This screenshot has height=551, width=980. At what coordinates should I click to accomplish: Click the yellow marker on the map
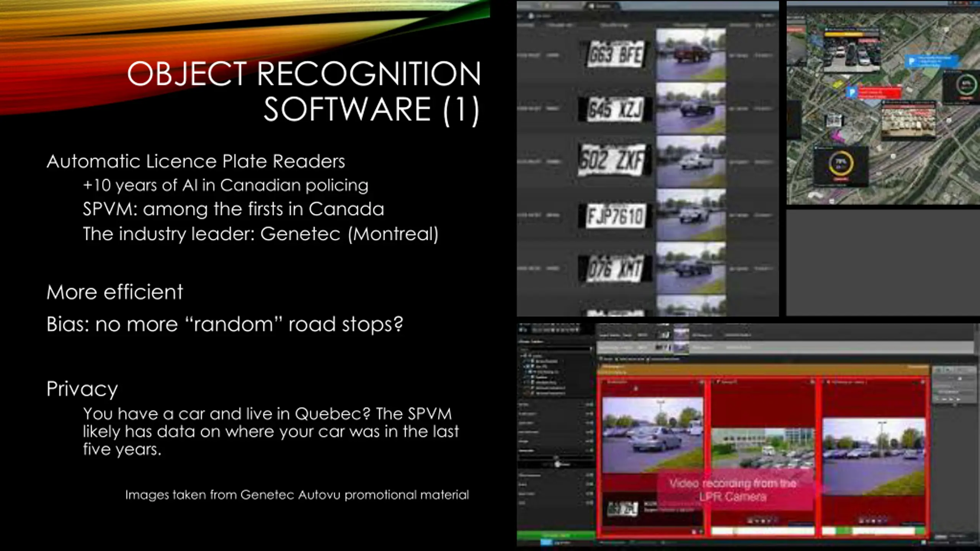click(x=837, y=83)
